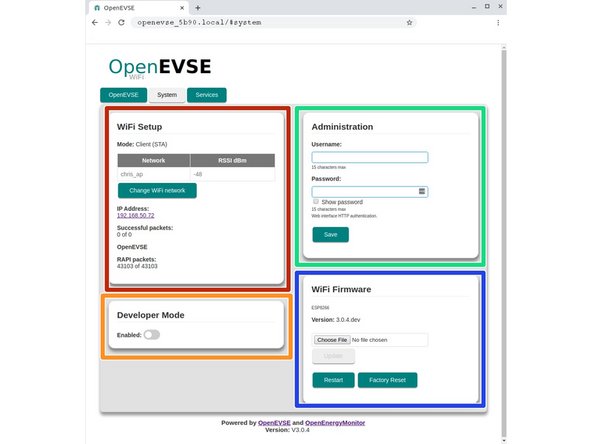The height and width of the screenshot is (444, 592).
Task: Click the Successful packets value 0 of 0
Action: pyautogui.click(x=124, y=234)
